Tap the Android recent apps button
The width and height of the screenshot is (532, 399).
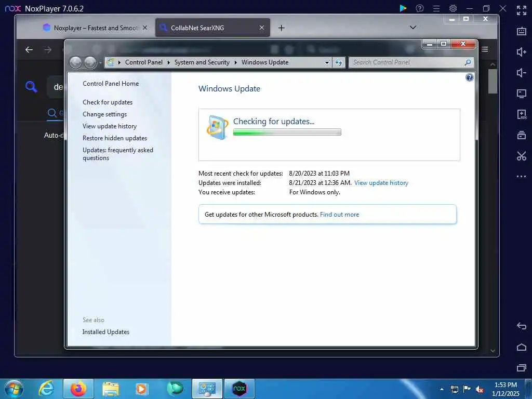pos(522,368)
